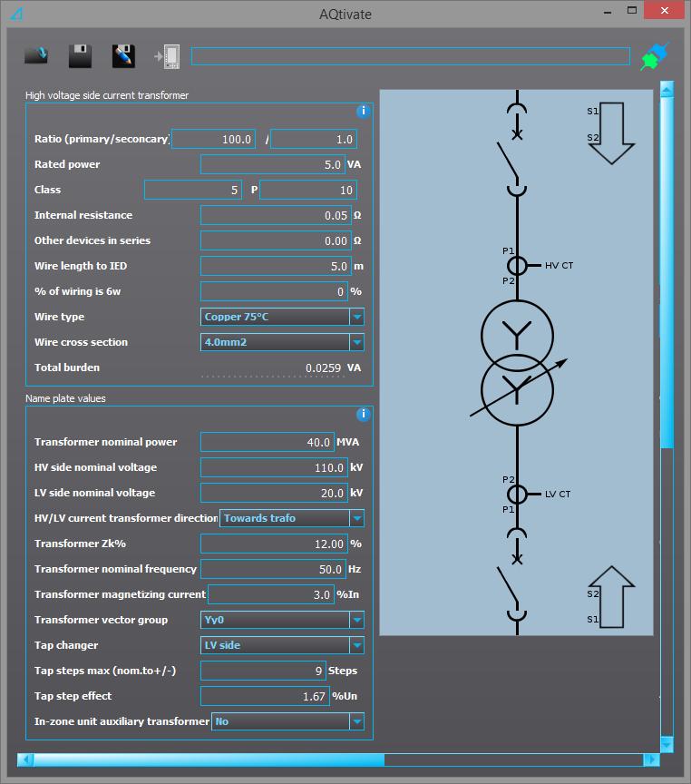Click the HV side nominal voltage field
This screenshot has height=784, width=691.
pos(274,467)
